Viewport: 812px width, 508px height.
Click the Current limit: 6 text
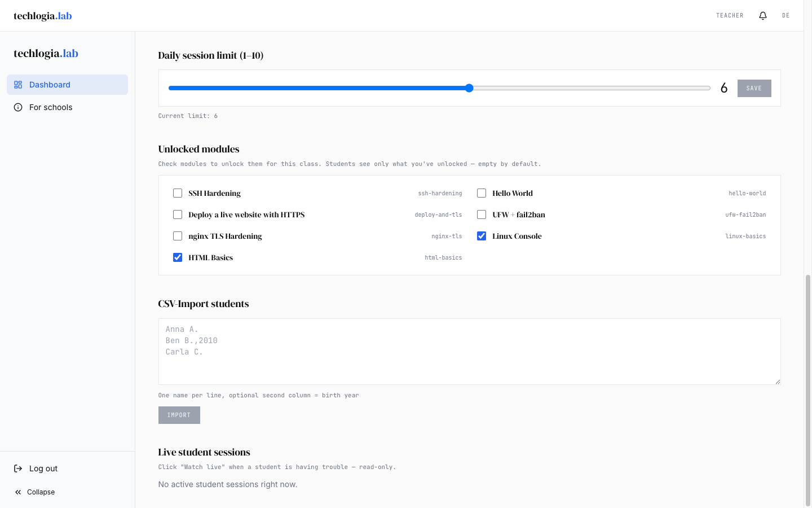(188, 116)
